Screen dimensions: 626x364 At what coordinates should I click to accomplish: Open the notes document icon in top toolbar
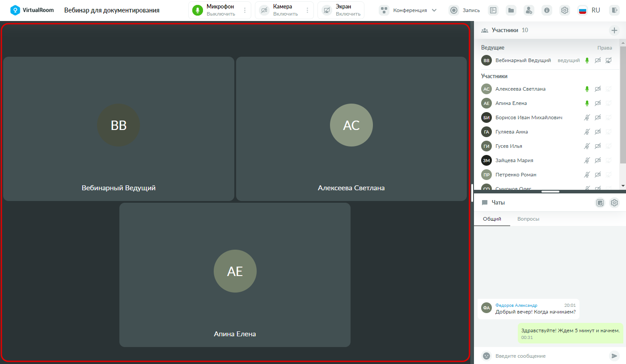(493, 10)
